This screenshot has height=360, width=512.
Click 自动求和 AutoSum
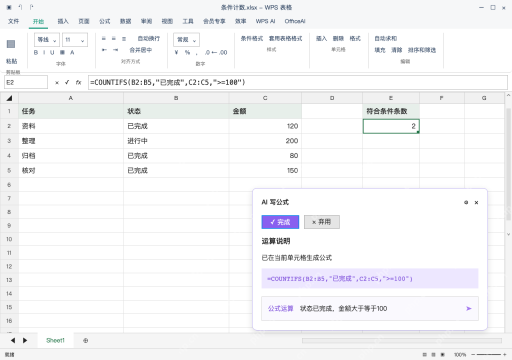386,39
